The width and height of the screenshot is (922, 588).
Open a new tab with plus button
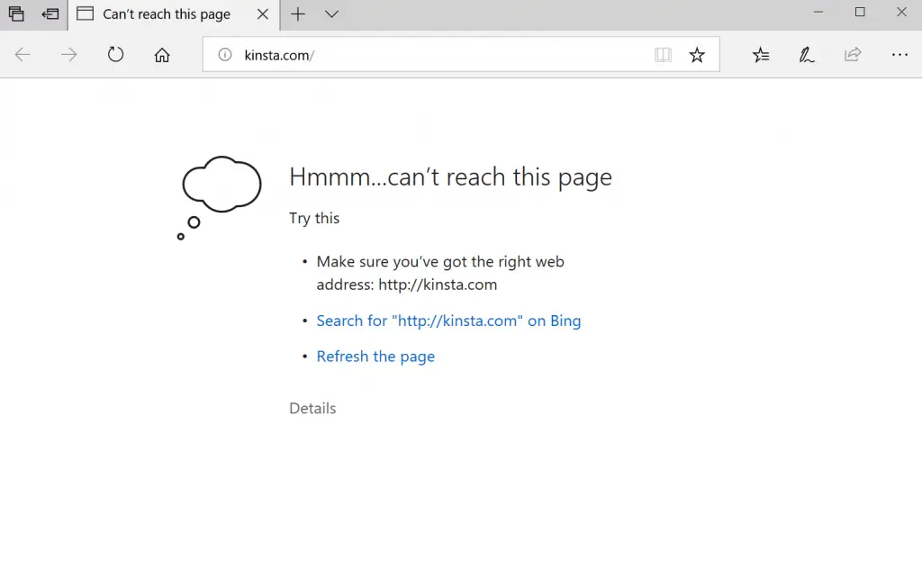(298, 14)
